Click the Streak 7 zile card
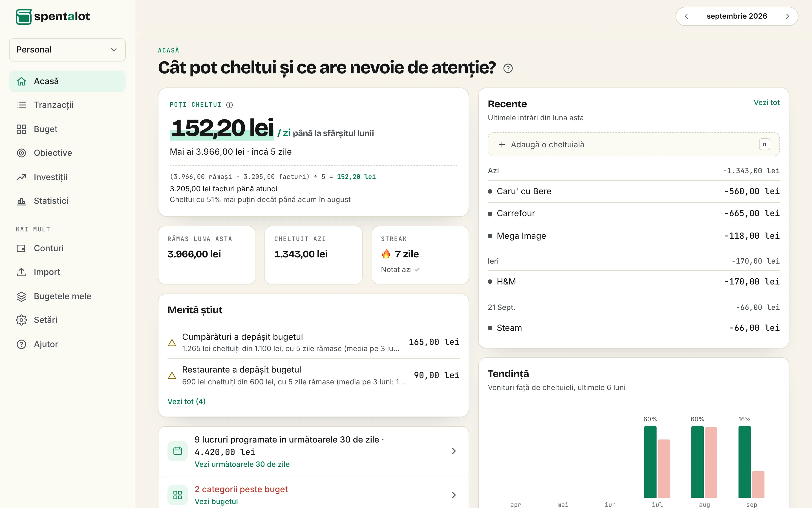Viewport: 812px width, 508px height. point(420,255)
